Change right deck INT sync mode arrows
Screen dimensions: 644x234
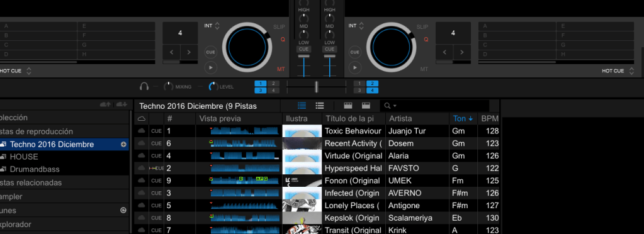coord(361,26)
